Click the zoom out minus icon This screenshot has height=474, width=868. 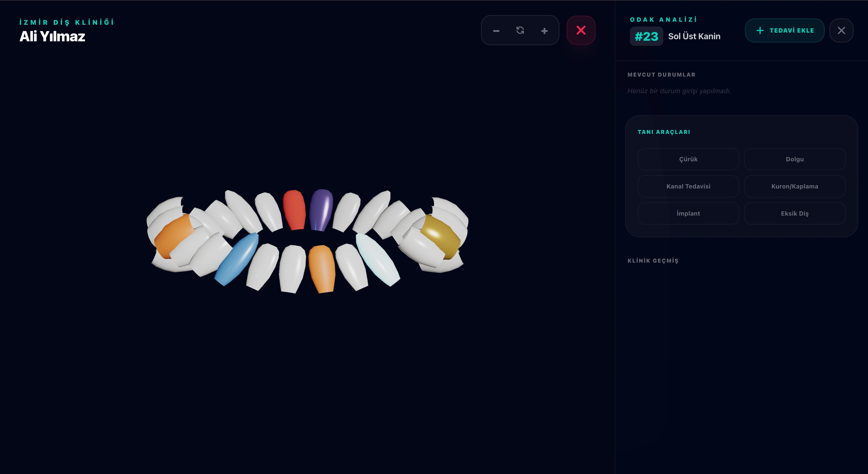[496, 31]
